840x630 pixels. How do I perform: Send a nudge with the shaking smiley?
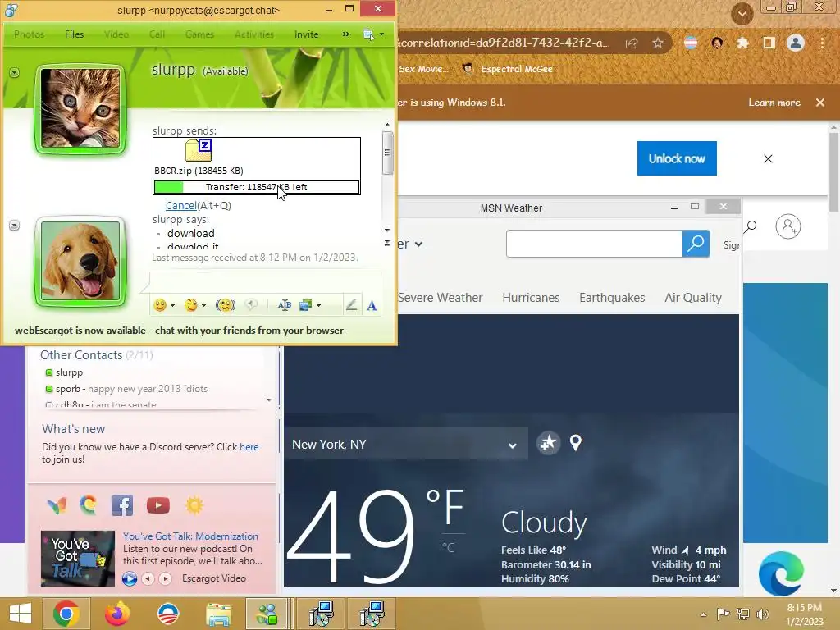pyautogui.click(x=226, y=305)
